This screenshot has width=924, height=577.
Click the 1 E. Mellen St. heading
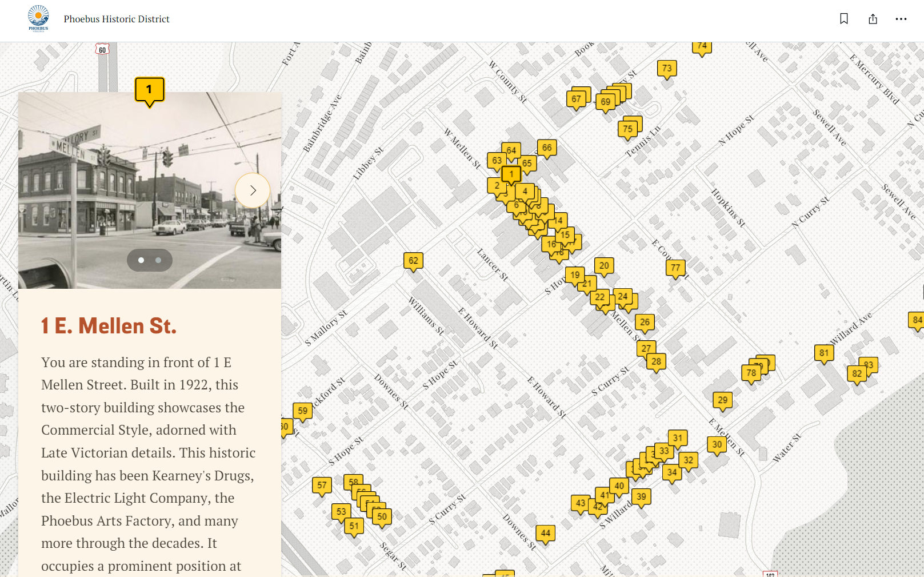tap(109, 325)
